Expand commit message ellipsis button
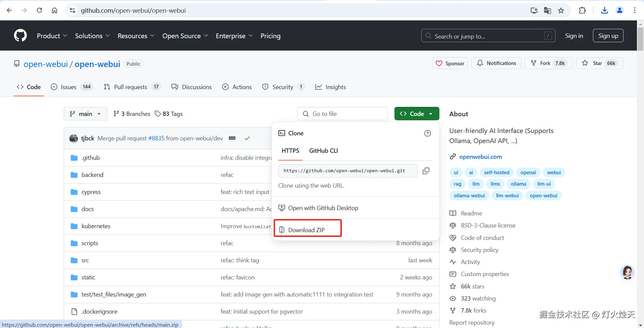The height and width of the screenshot is (328, 644). point(232,138)
